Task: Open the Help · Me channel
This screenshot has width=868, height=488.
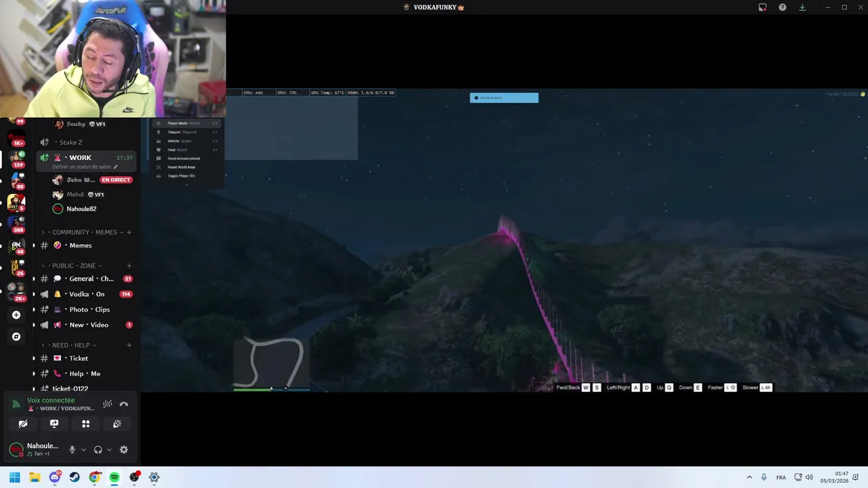Action: (86, 373)
